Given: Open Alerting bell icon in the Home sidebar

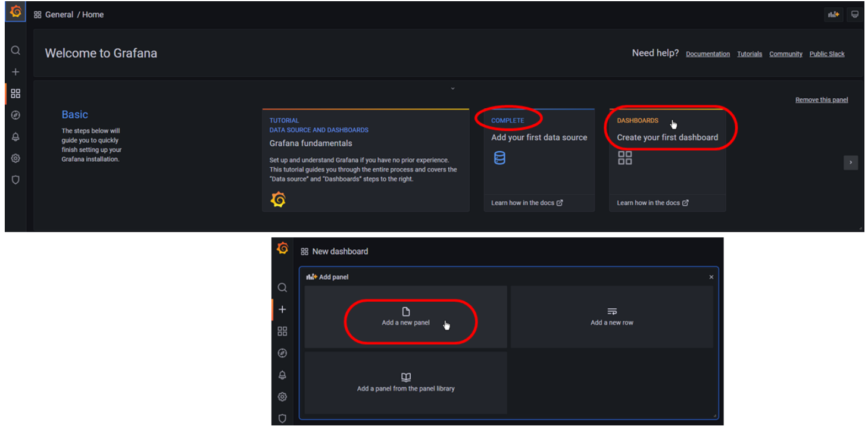Looking at the screenshot, I should click(15, 137).
